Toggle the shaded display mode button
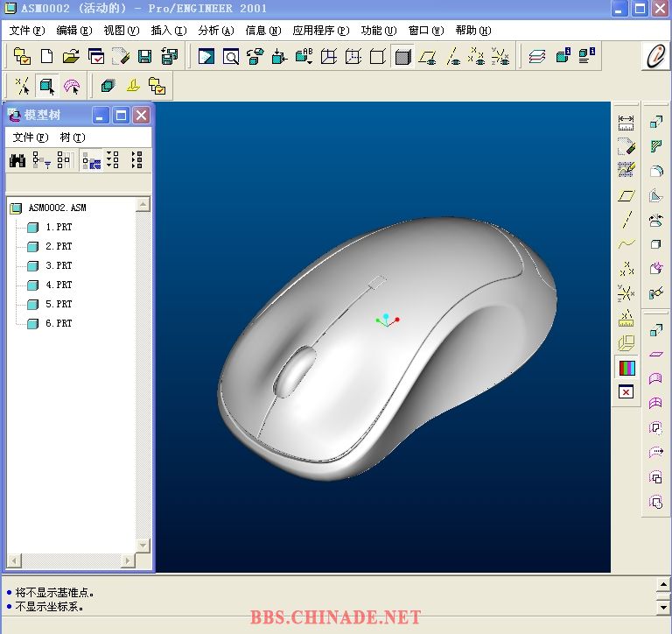 [x=402, y=57]
